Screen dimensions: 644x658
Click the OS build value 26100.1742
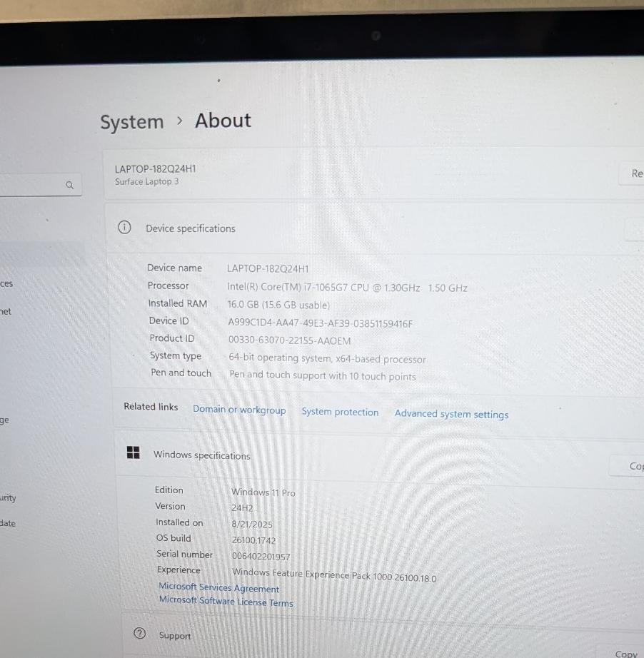click(253, 540)
